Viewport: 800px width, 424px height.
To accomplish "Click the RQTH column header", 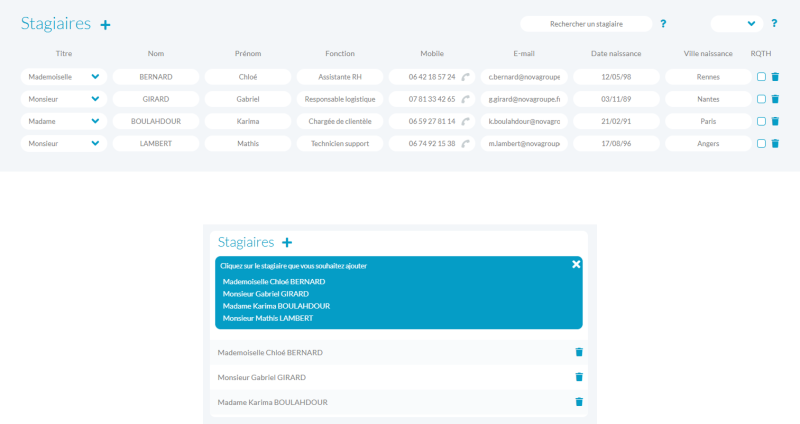I will point(761,54).
